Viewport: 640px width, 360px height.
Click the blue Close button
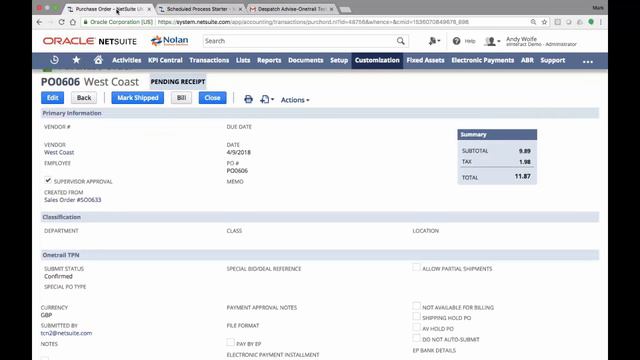pos(212,98)
